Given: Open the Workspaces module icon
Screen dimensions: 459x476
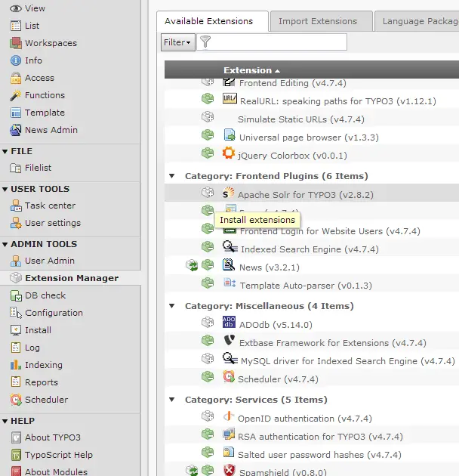Looking at the screenshot, I should (16, 43).
